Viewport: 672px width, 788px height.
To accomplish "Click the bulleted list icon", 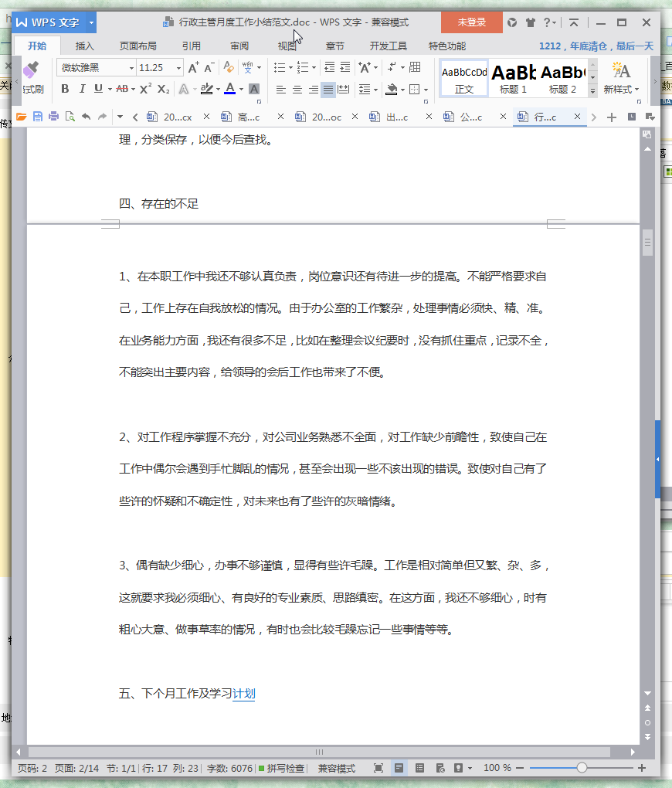I will pyautogui.click(x=280, y=67).
